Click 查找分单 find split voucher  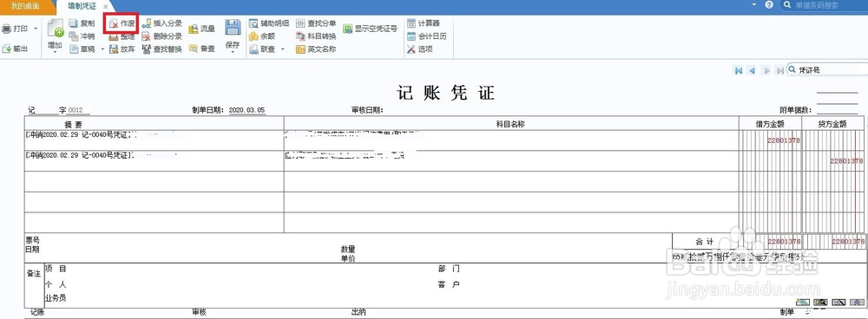pos(316,23)
